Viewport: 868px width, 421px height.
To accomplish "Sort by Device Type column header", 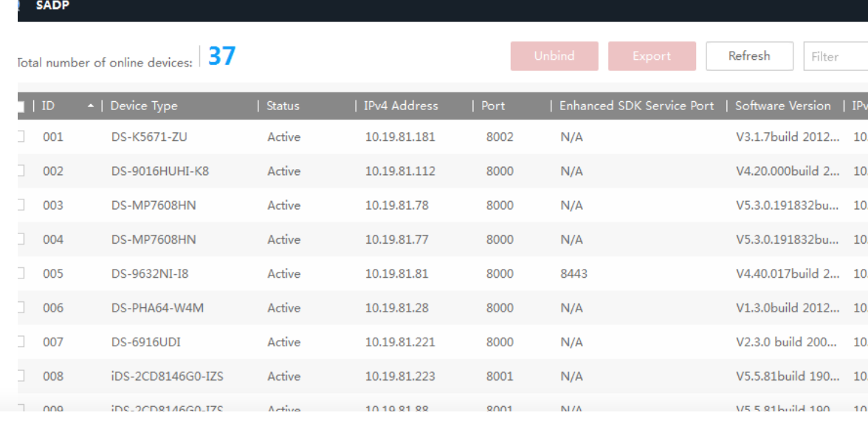I will [144, 106].
